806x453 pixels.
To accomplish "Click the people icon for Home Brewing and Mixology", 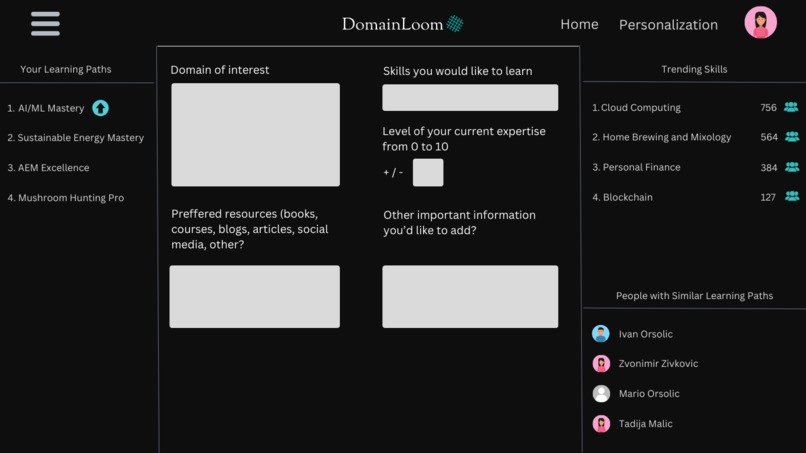I will pos(792,137).
